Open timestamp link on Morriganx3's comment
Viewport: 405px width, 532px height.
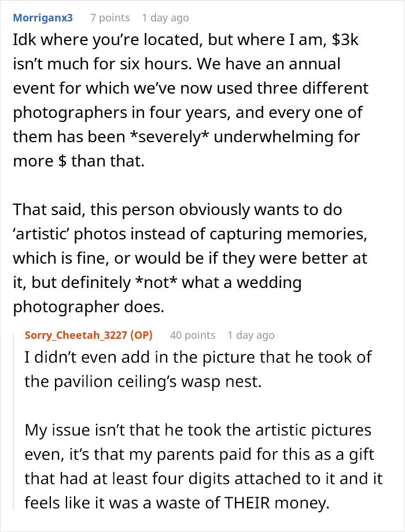tap(165, 18)
